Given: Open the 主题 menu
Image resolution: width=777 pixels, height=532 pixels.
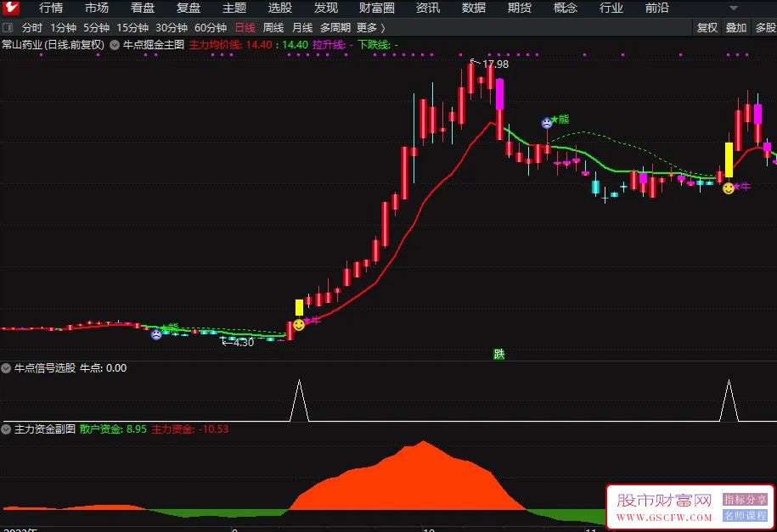Looking at the screenshot, I should 234,8.
